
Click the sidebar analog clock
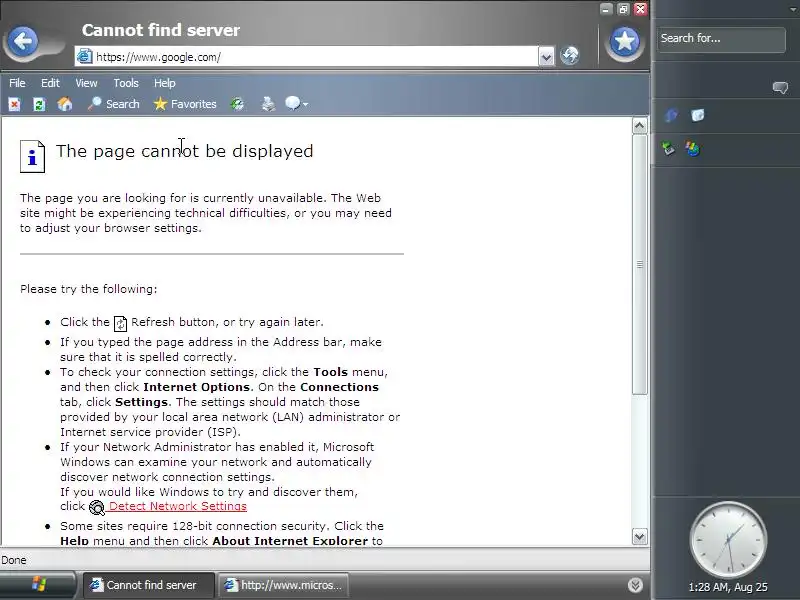point(728,540)
